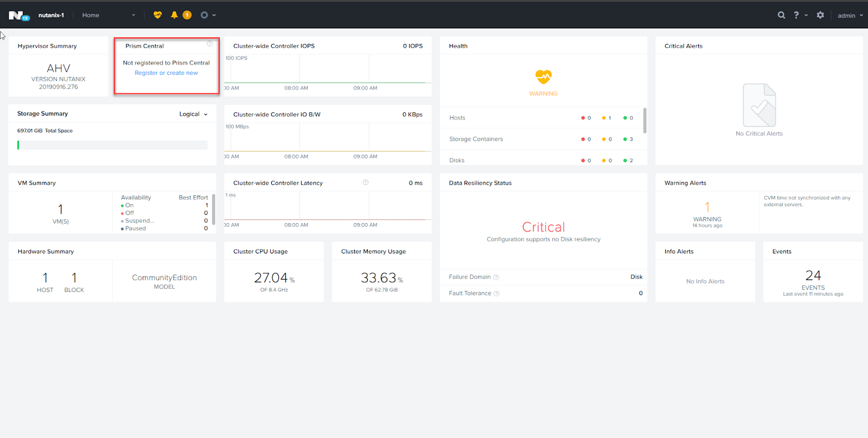This screenshot has height=438, width=868.
Task: Open the CVM time not synchronized alert
Action: tap(807, 201)
